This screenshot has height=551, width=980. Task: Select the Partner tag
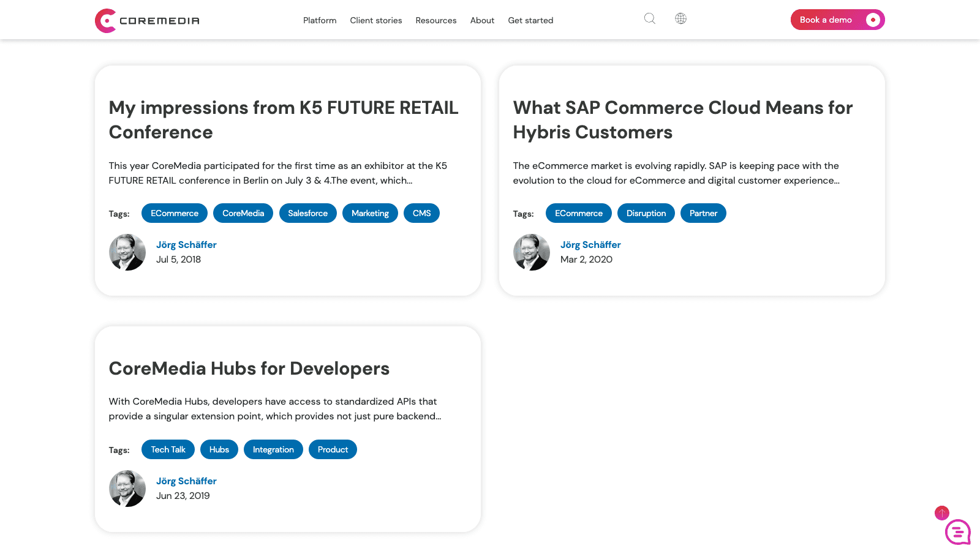coord(703,213)
